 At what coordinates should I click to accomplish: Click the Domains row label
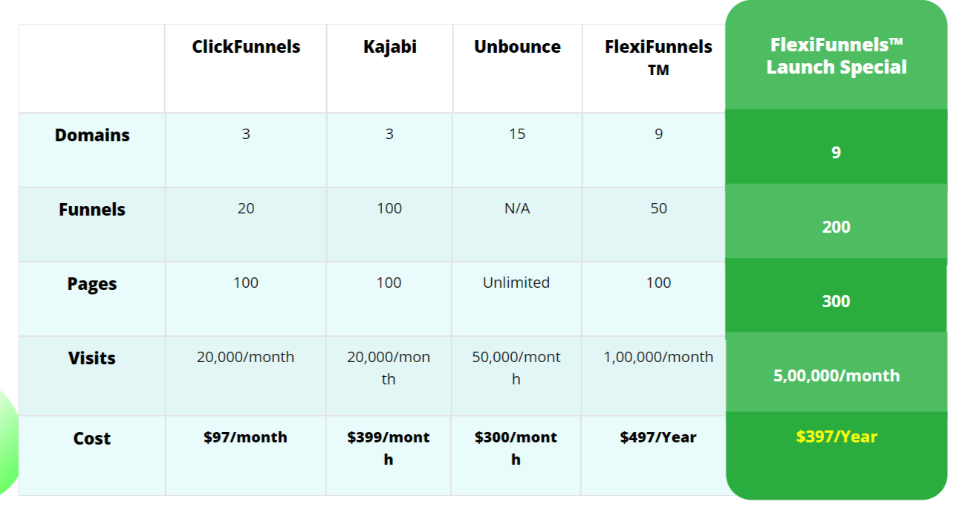[x=92, y=135]
